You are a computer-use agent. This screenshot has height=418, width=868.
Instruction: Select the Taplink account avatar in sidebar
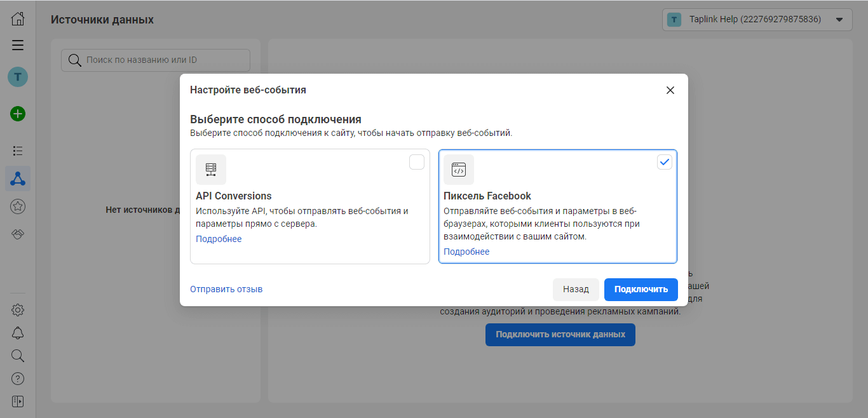(x=18, y=78)
